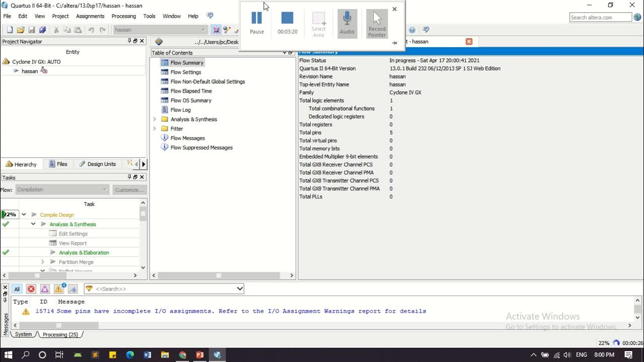The height and width of the screenshot is (362, 644).
Task: Select the All messages filter
Action: [17, 289]
